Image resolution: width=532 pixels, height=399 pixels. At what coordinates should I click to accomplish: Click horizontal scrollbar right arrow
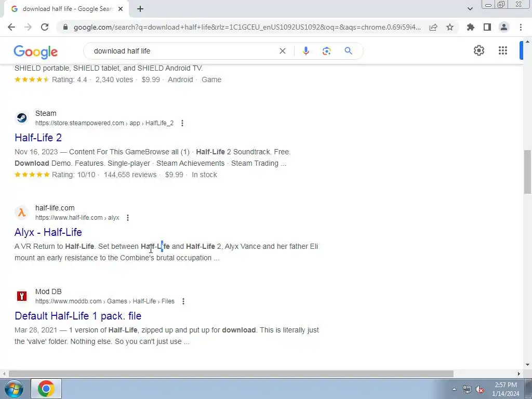(x=519, y=374)
